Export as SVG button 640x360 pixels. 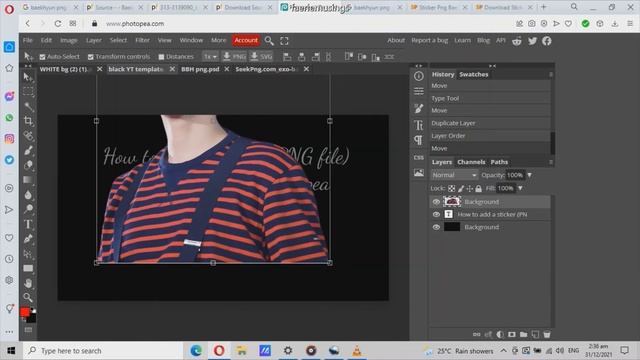(261, 57)
